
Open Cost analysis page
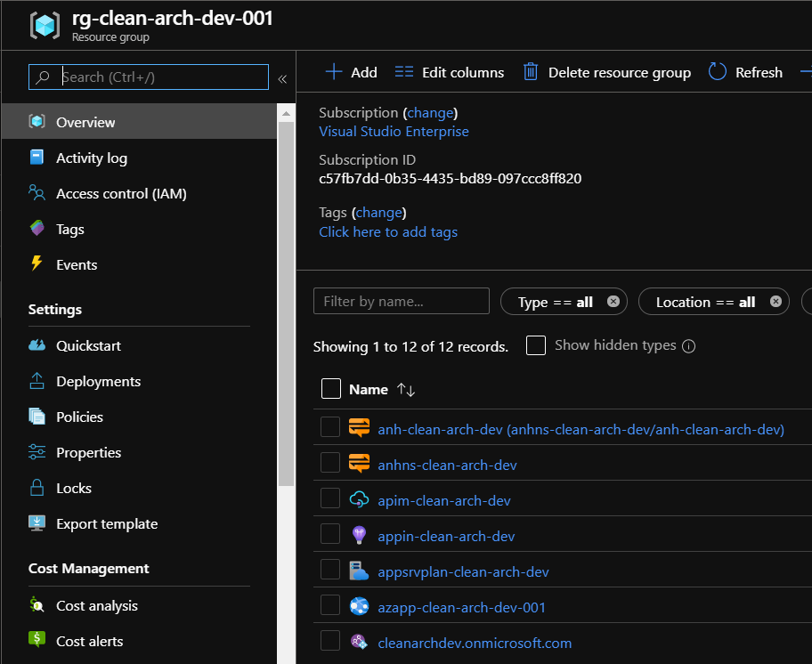coord(139,605)
